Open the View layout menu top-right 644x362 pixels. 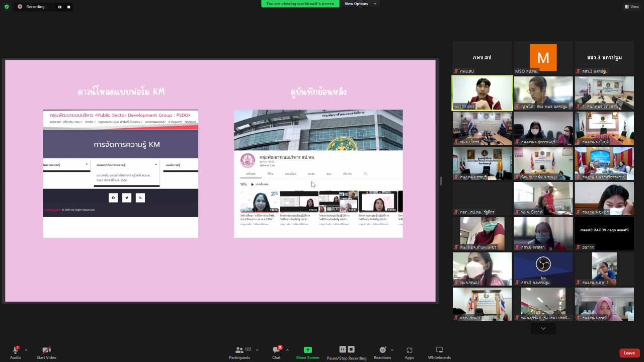(631, 7)
